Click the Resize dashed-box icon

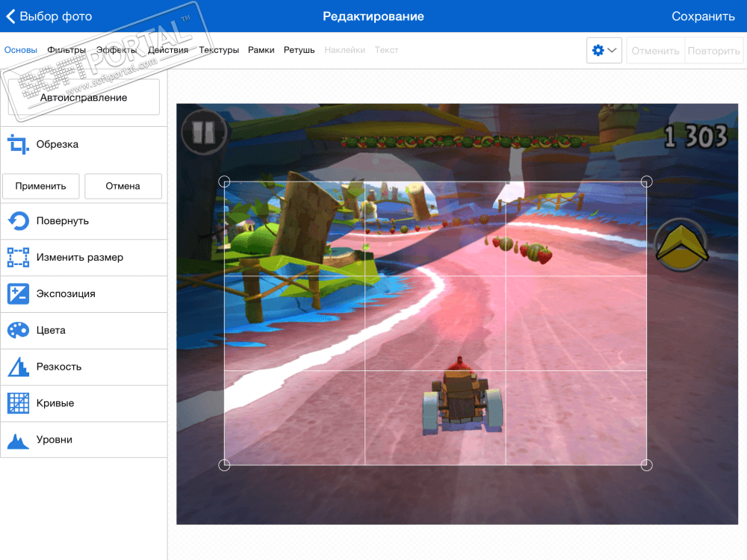tap(18, 257)
